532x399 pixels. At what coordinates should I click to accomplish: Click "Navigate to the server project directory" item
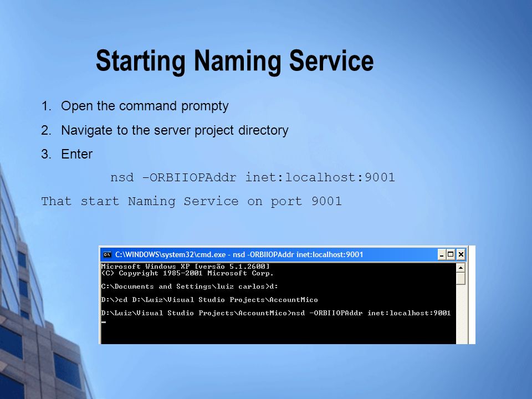click(175, 131)
